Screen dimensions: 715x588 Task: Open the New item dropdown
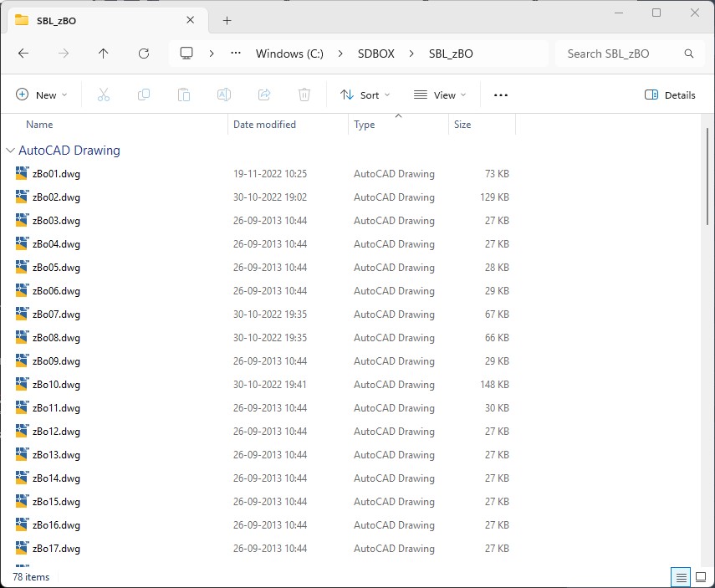point(41,95)
